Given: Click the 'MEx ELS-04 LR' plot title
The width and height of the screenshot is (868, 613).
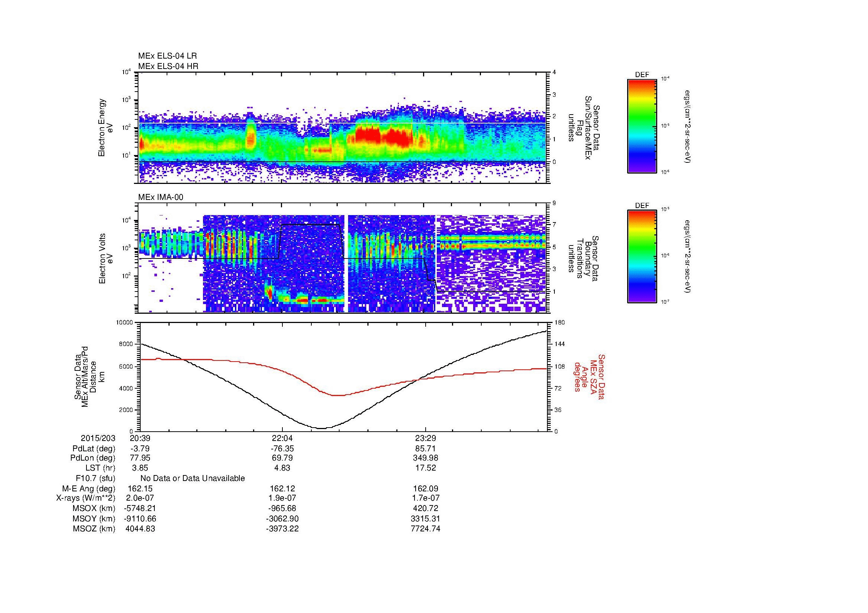Looking at the screenshot, I should [x=167, y=56].
